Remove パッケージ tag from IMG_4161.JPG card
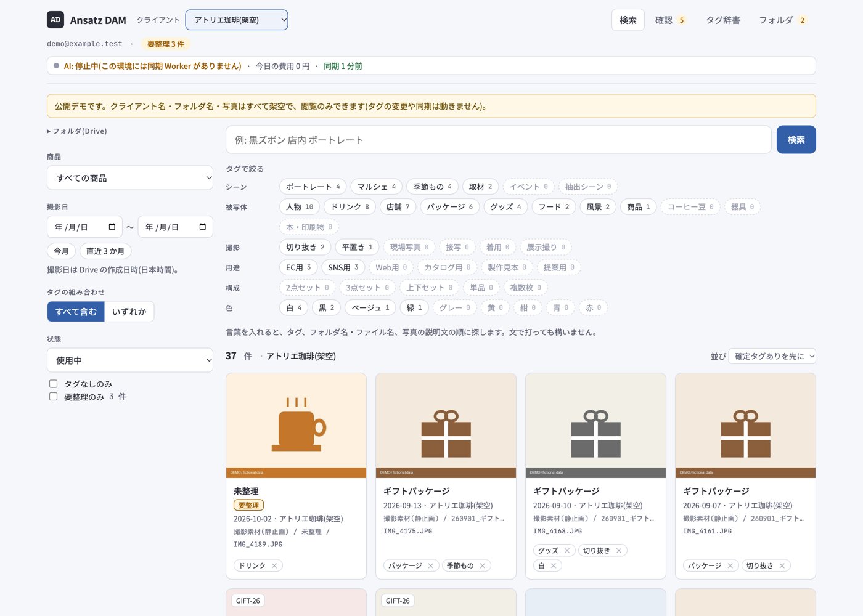The image size is (863, 616). click(730, 565)
